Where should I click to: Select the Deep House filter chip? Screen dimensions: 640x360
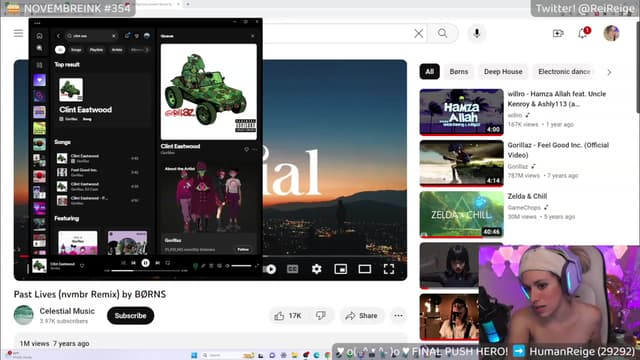click(x=503, y=71)
